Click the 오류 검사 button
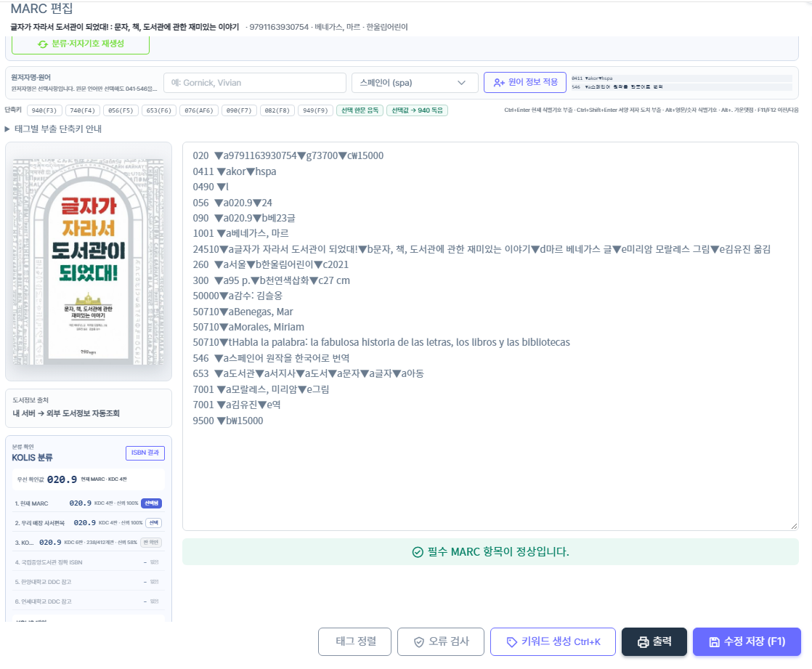The width and height of the screenshot is (812, 669). [441, 642]
